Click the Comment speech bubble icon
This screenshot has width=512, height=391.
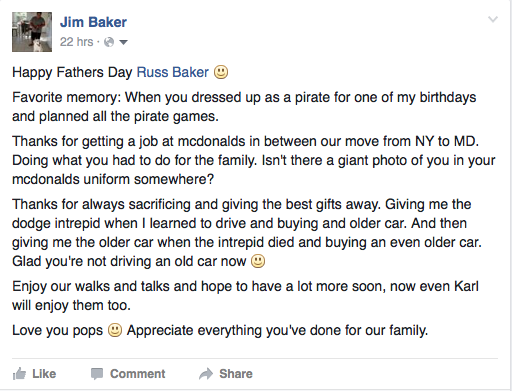pos(97,374)
